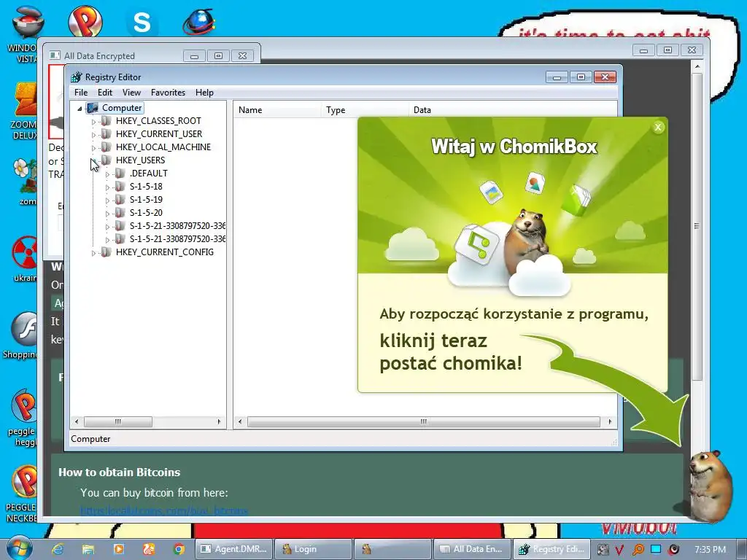Select the HKEY_CURRENT_USER label
747x560 pixels.
click(x=158, y=134)
